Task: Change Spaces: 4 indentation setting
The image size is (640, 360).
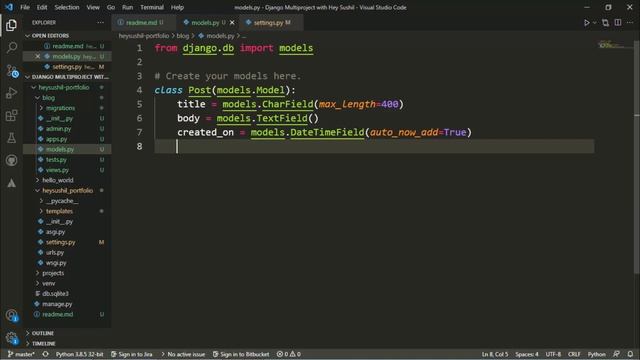Action: click(x=527, y=354)
